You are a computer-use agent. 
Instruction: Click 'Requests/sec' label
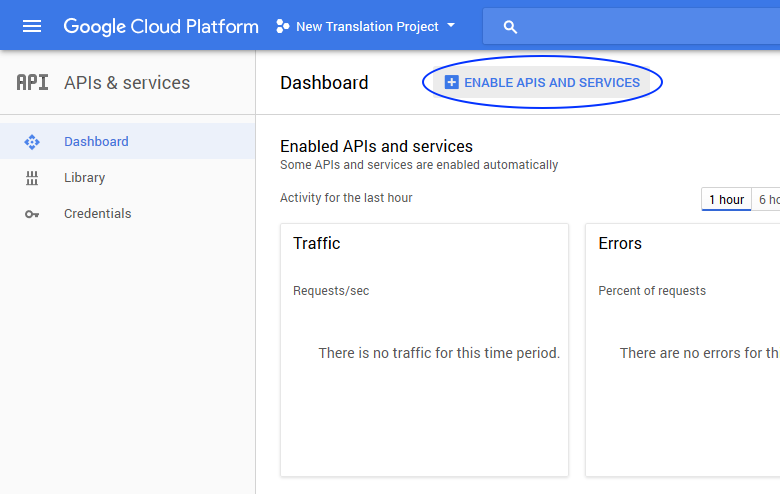coord(331,291)
